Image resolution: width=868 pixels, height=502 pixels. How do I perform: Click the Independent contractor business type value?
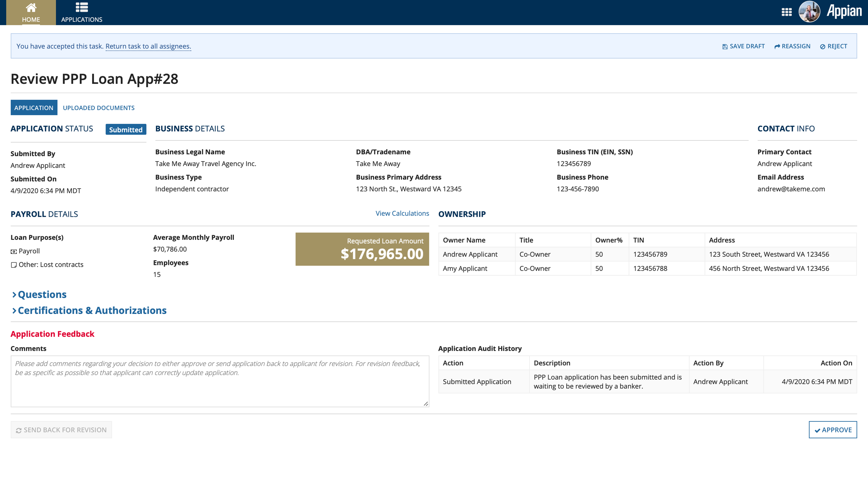click(192, 189)
